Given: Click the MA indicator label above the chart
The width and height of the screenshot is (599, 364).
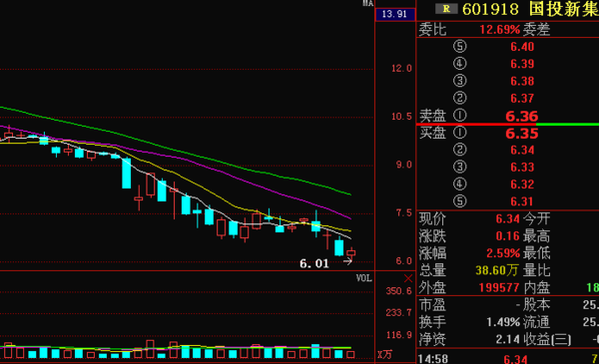Looking at the screenshot, I should 367,3.
